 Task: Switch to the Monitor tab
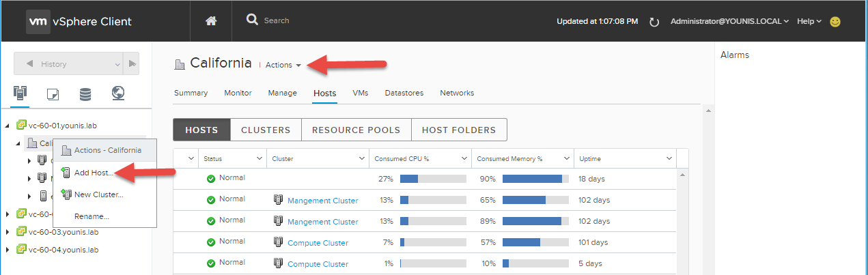point(238,93)
